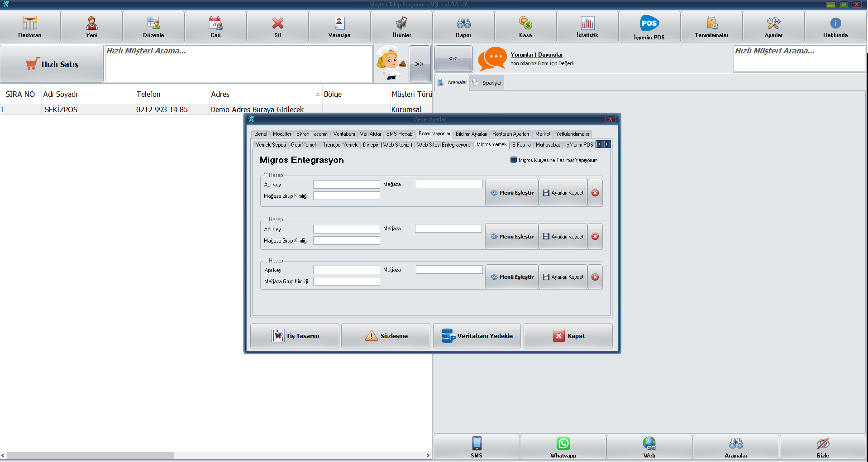Open the İstatistik chart icon
Viewport: 868px width, 462px height.
click(x=587, y=27)
